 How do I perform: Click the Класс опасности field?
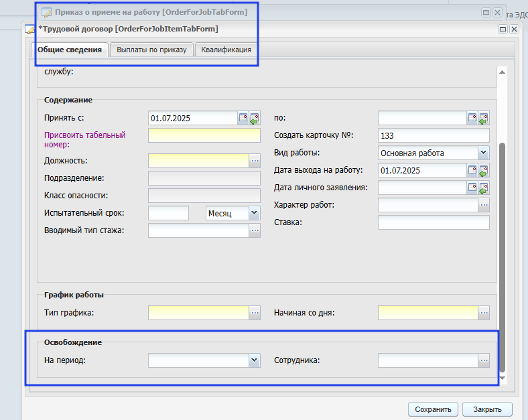coord(204,196)
